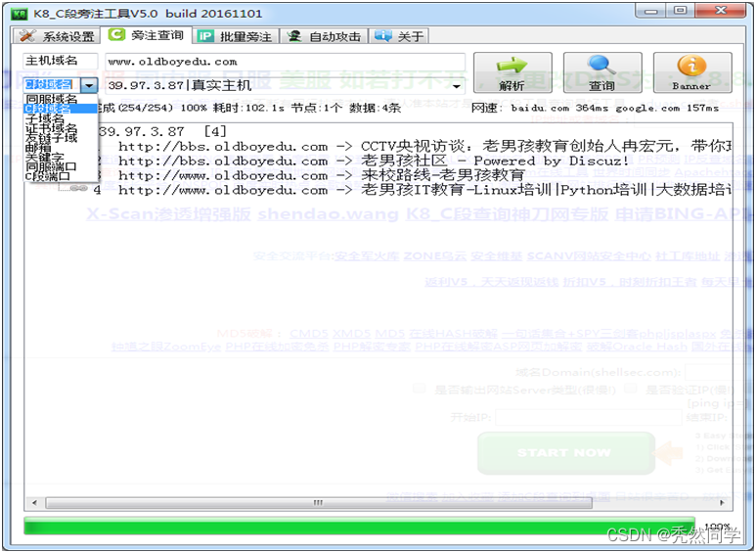Screen dimensions: 756x553
Task: Click the 网速 baidu.com 364ms status text
Action: click(540, 108)
